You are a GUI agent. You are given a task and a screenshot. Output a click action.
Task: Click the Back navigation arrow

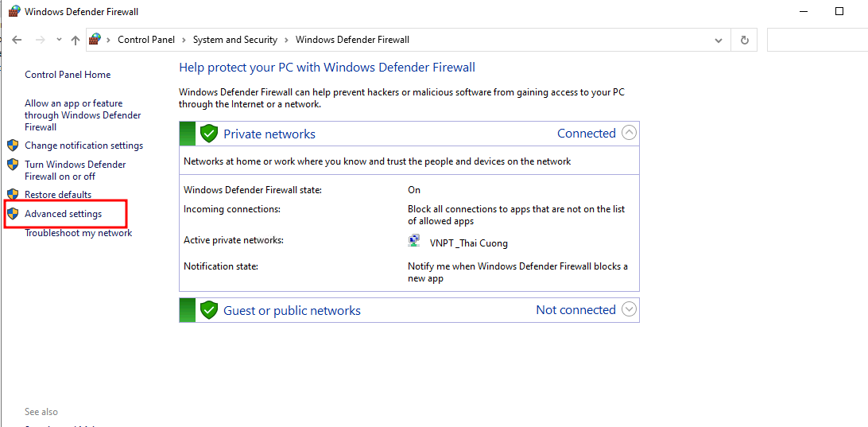coord(17,40)
